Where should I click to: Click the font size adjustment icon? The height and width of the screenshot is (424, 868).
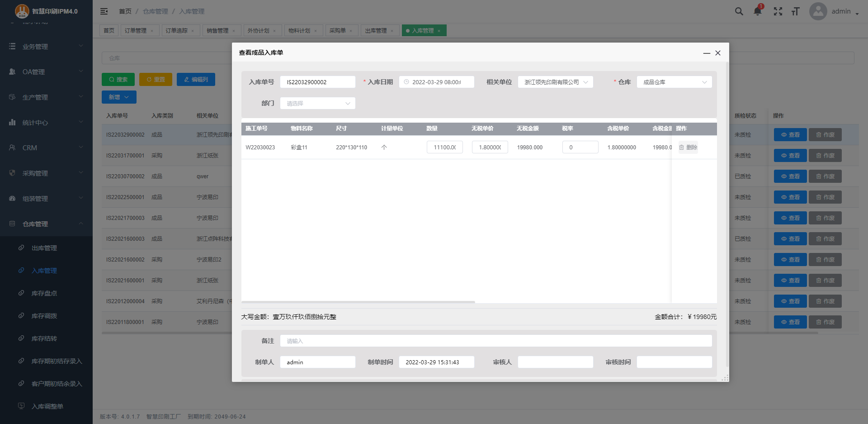tap(796, 11)
